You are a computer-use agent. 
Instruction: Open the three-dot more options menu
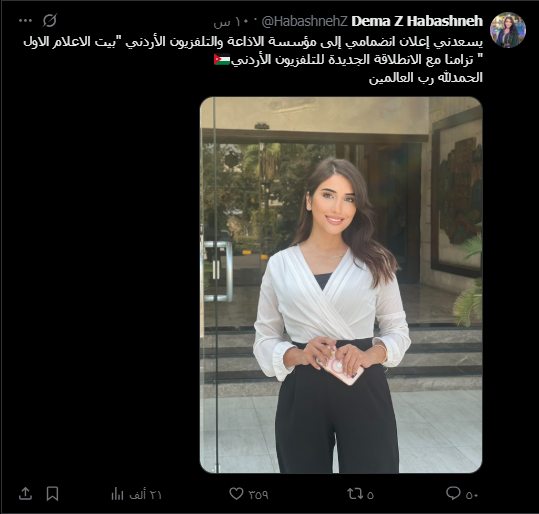click(25, 21)
